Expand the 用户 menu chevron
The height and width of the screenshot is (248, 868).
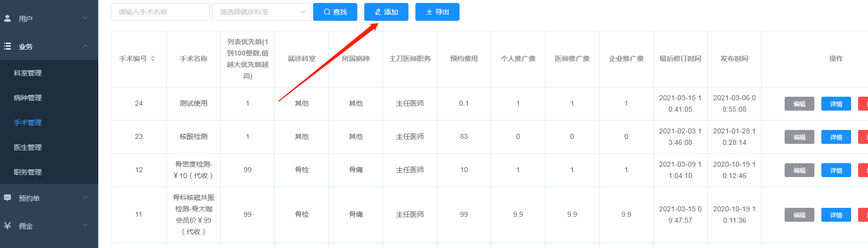pos(85,18)
